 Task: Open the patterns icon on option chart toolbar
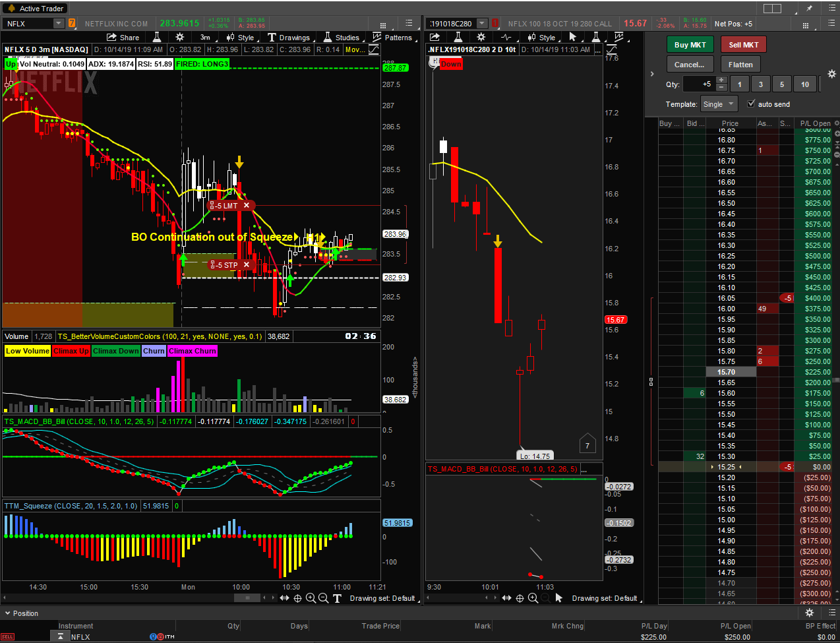coord(618,38)
